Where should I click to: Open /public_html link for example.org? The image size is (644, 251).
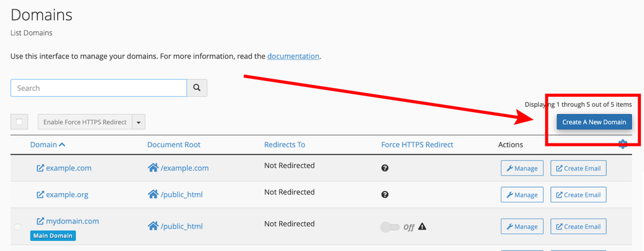coord(182,194)
